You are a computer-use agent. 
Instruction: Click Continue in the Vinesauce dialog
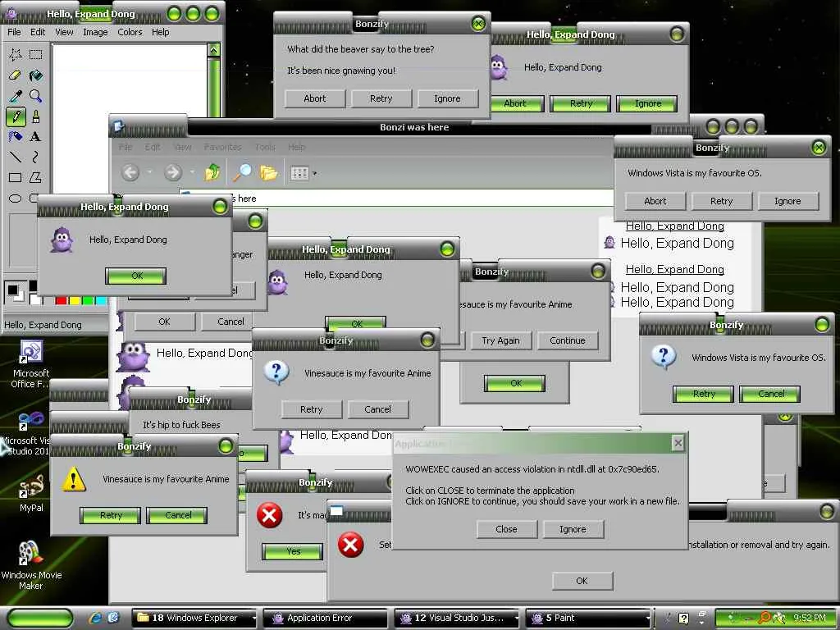(x=568, y=340)
